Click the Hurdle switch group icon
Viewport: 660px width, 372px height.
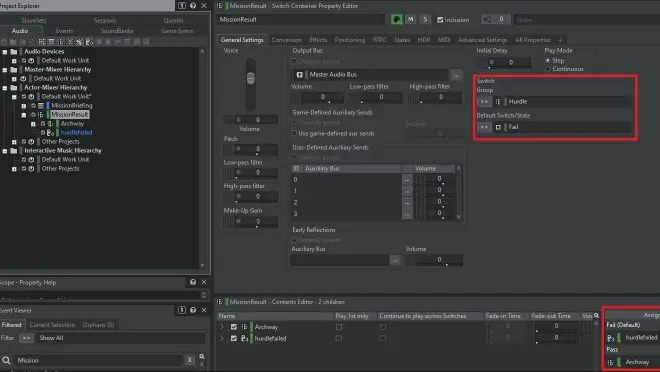(498, 101)
